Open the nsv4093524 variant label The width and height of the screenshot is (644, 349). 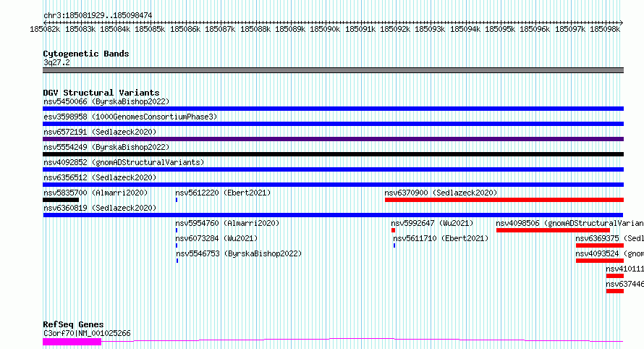[609, 253]
